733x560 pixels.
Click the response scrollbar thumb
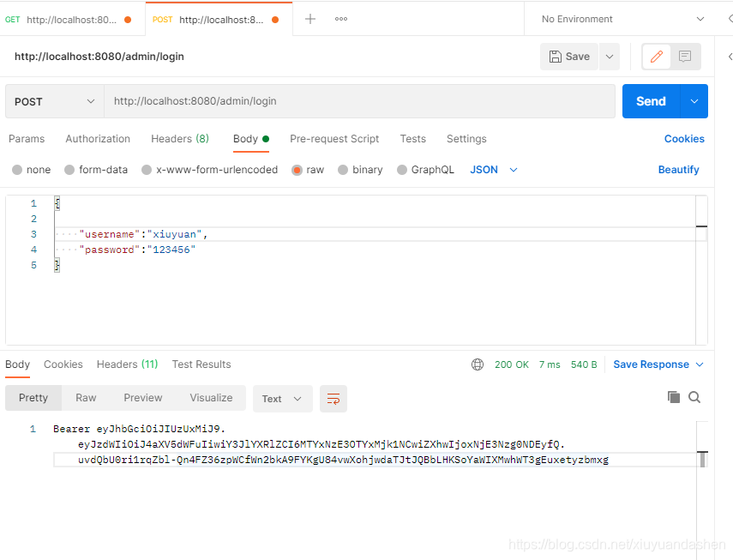pyautogui.click(x=702, y=460)
